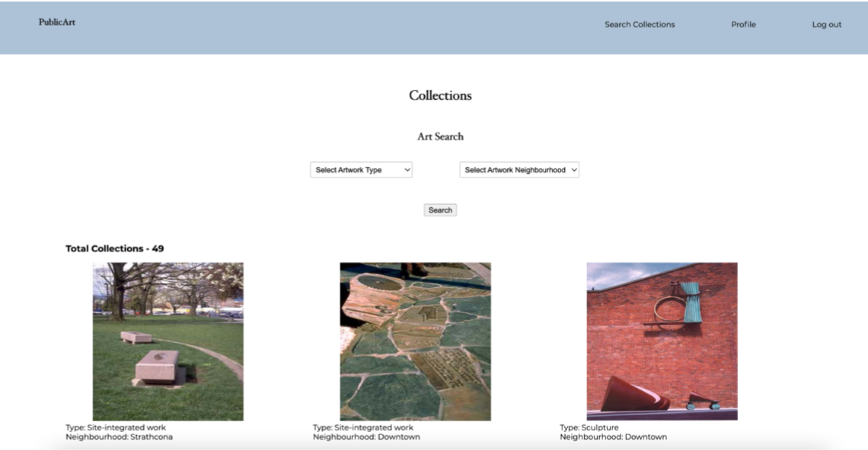Click "Neighbourhood: Downtown" under the sculpture
868x450 pixels.
[x=613, y=437]
